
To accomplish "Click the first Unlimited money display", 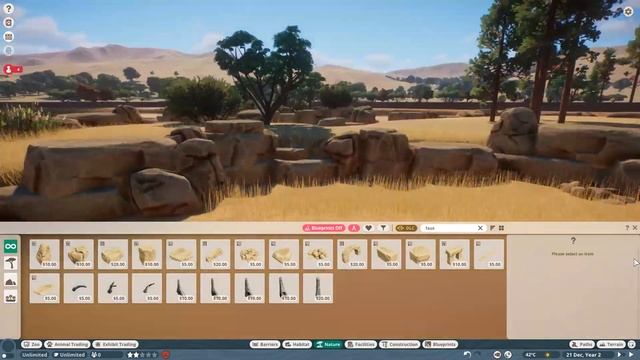I will (35, 355).
